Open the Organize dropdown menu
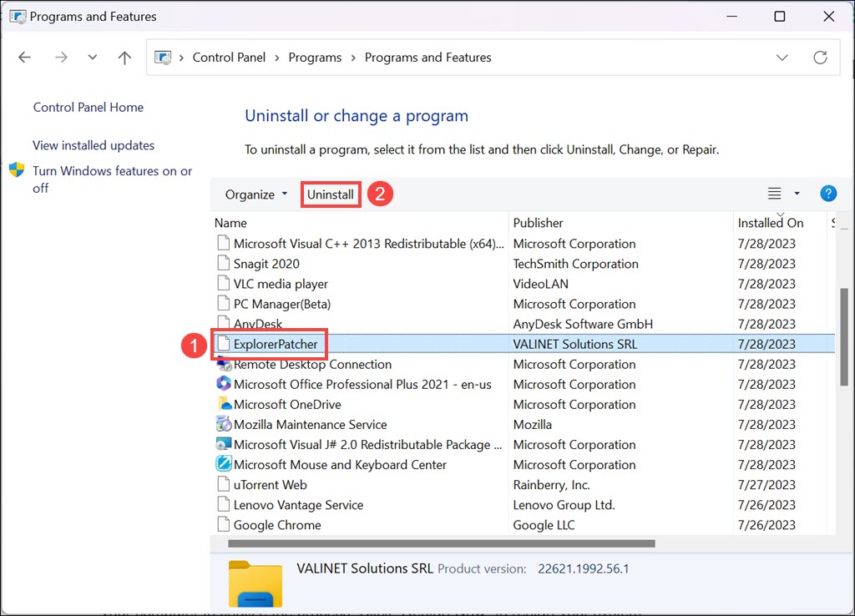Viewport: 855px width, 616px height. tap(255, 194)
